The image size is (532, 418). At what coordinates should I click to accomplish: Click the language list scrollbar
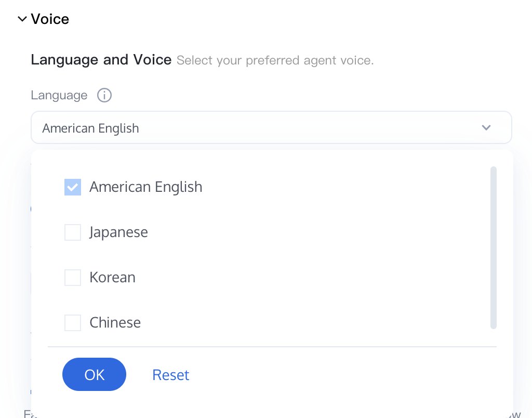[494, 247]
